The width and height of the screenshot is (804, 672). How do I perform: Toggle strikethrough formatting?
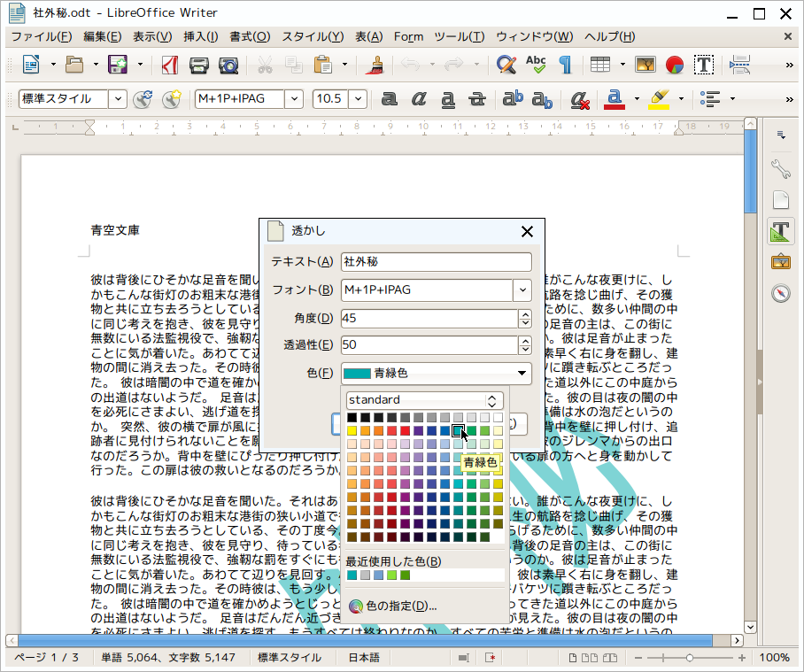[x=477, y=98]
